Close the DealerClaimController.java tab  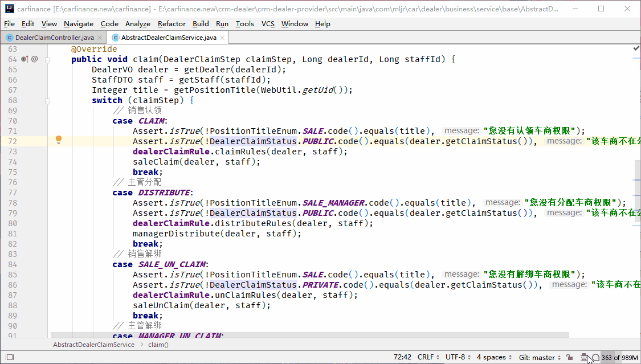100,38
